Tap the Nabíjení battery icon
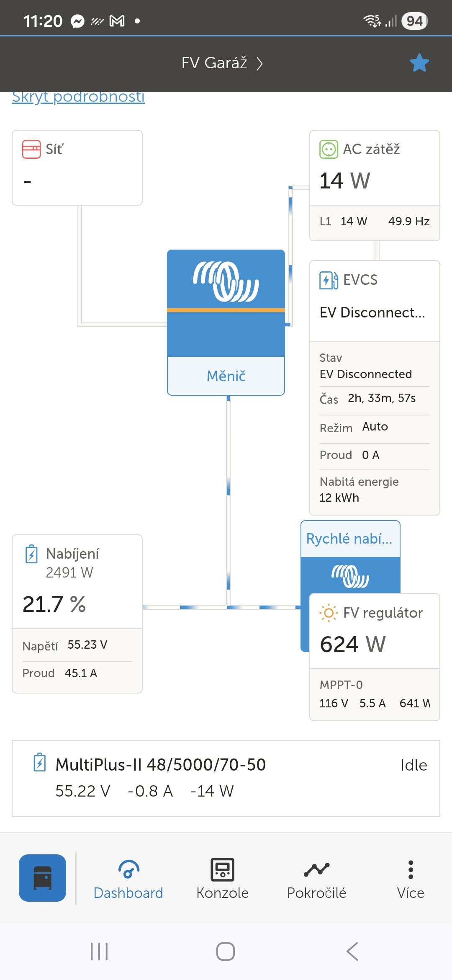This screenshot has height=980, width=452. click(x=31, y=554)
